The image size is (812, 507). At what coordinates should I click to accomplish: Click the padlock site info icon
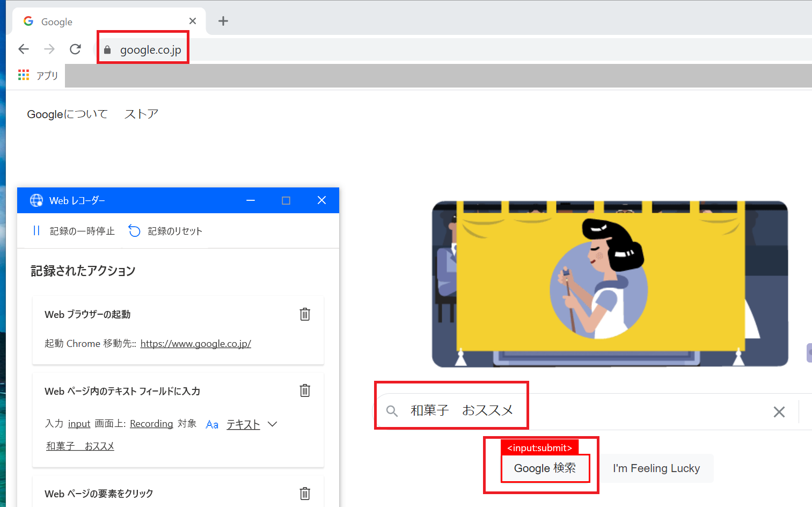pyautogui.click(x=107, y=50)
